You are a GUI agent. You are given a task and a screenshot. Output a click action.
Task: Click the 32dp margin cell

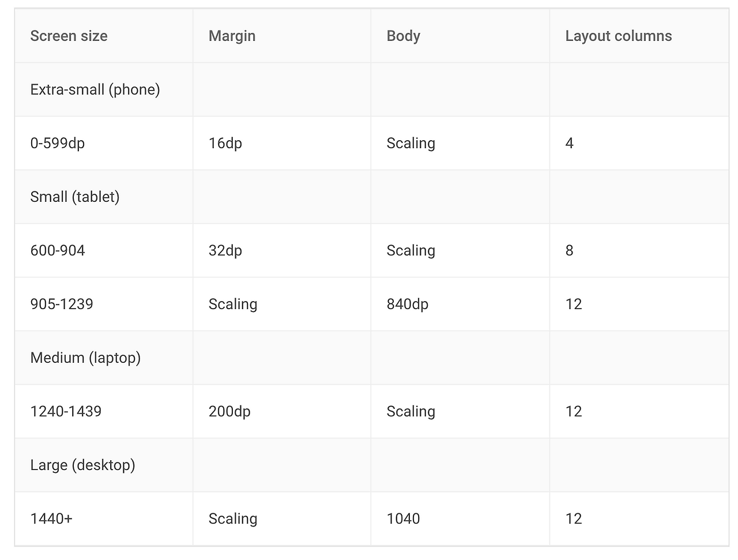coord(225,250)
